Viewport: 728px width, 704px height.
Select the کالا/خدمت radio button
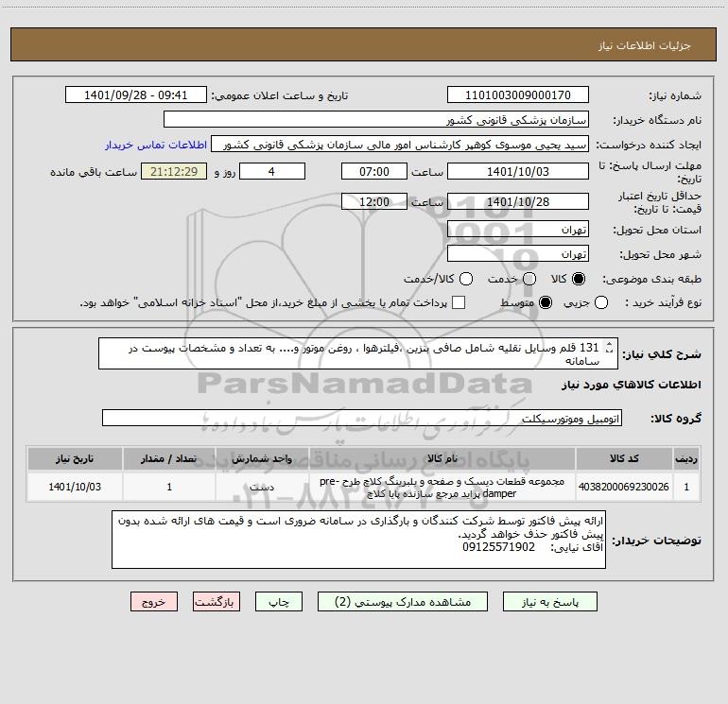[x=466, y=279]
